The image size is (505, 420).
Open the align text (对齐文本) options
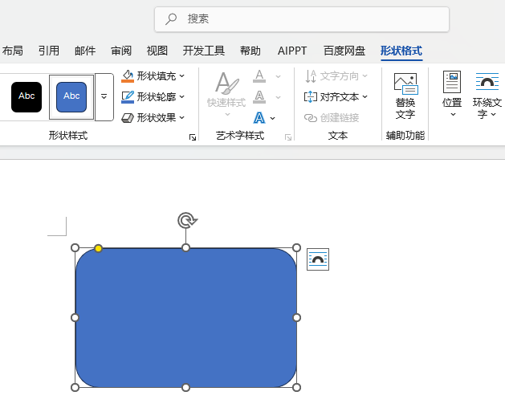point(336,96)
